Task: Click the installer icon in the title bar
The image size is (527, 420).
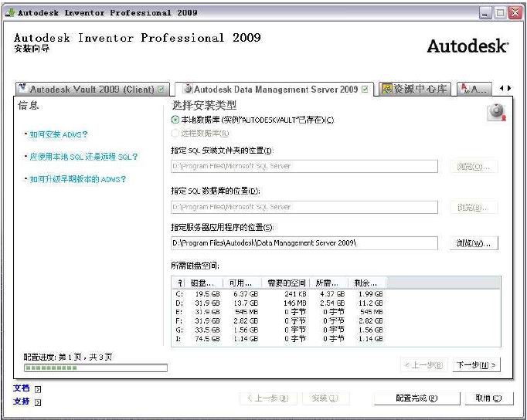Action: coord(10,13)
